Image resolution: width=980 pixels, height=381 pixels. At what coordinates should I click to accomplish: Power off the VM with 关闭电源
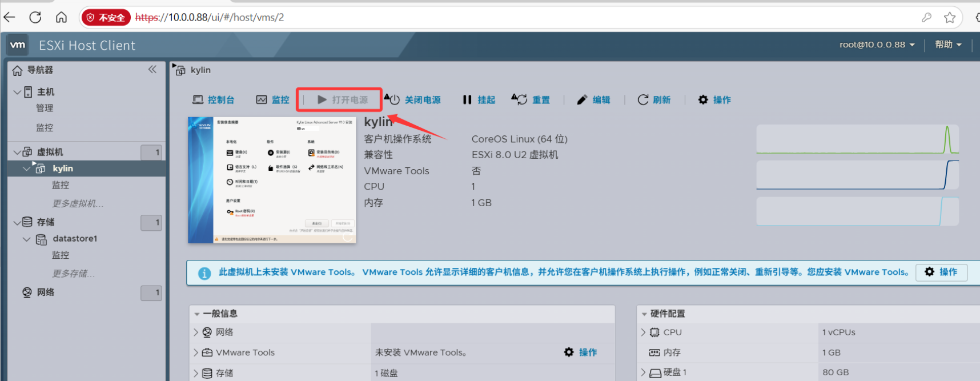click(x=413, y=100)
